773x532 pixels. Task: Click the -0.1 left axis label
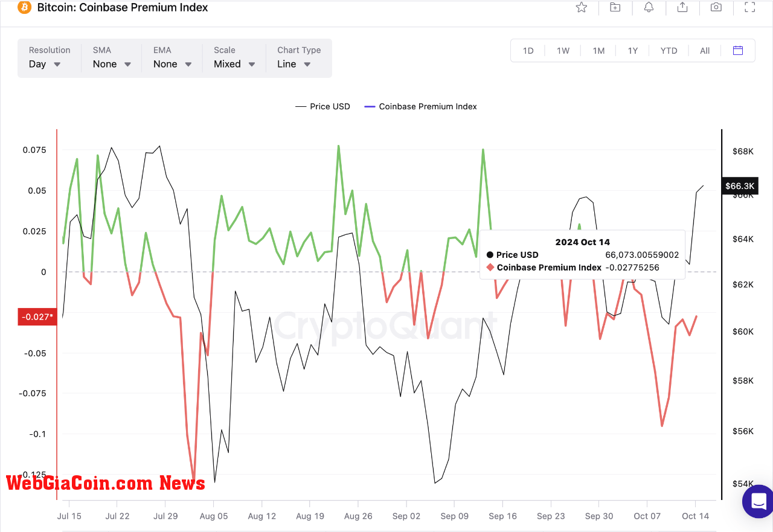click(37, 434)
